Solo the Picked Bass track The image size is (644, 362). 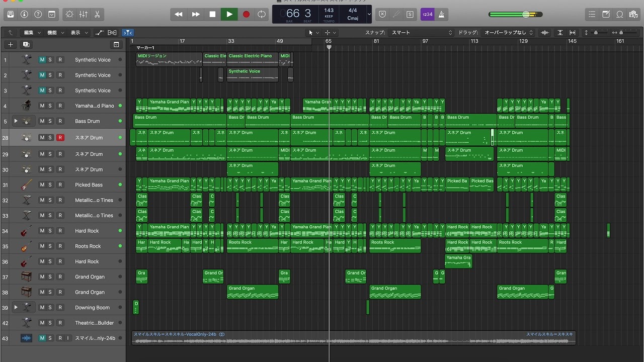50,185
